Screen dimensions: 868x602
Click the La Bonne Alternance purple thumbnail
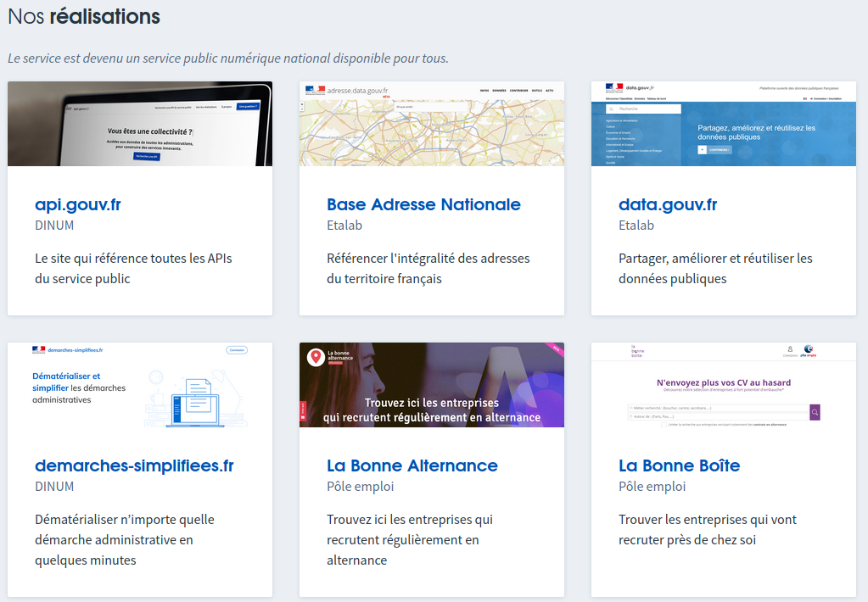432,385
